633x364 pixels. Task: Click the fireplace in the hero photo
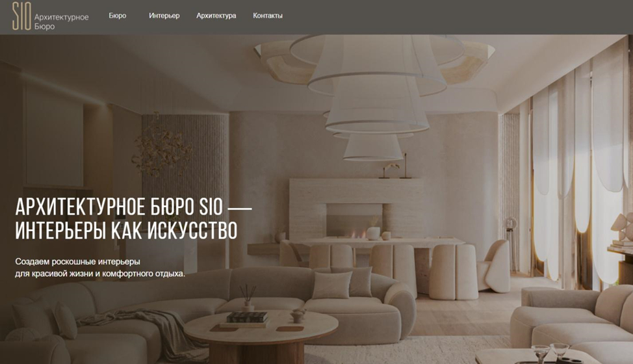click(x=354, y=222)
